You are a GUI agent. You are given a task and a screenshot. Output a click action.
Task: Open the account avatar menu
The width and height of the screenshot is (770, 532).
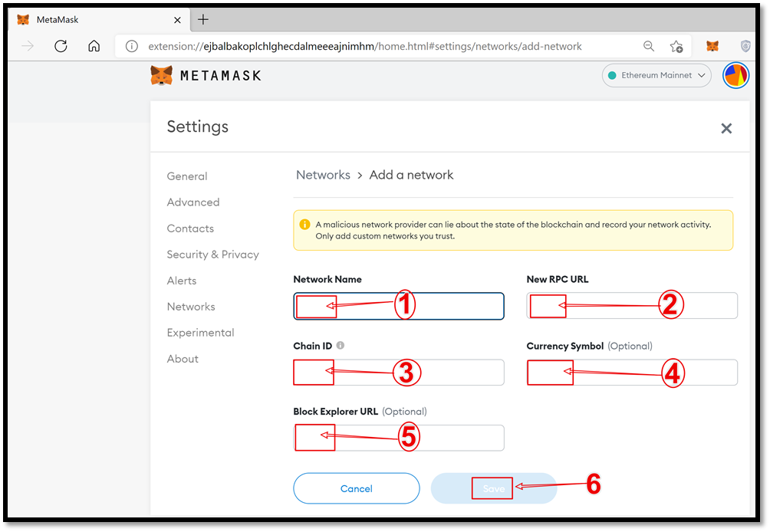(735, 76)
